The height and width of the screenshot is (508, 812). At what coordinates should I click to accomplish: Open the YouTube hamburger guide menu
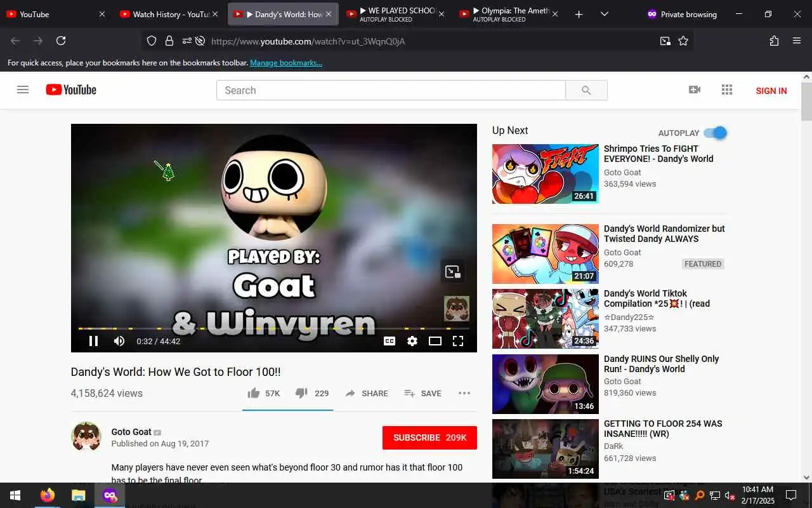point(23,90)
